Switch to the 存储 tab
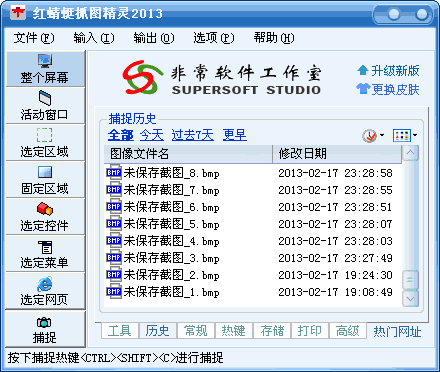 [x=272, y=331]
